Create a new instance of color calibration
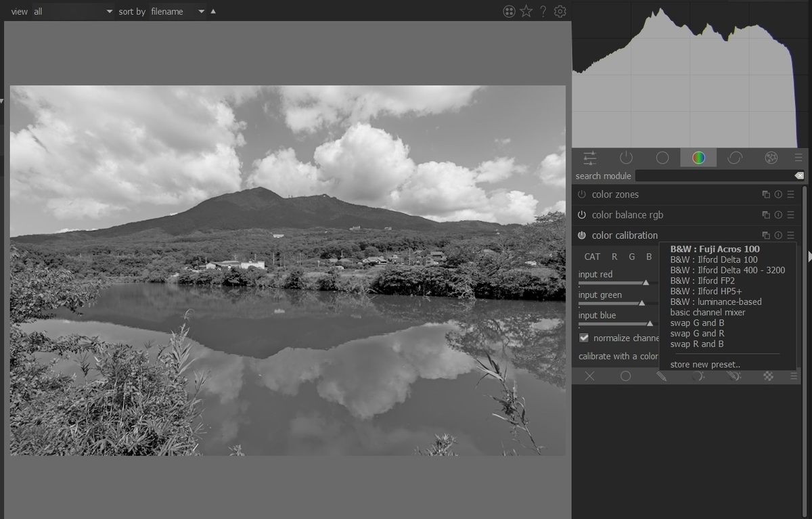 click(765, 235)
